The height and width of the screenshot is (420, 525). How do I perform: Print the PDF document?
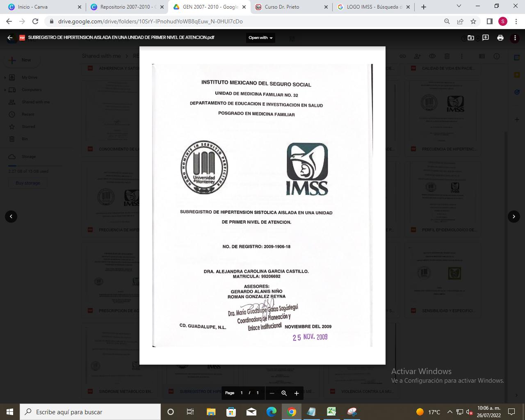click(x=500, y=38)
